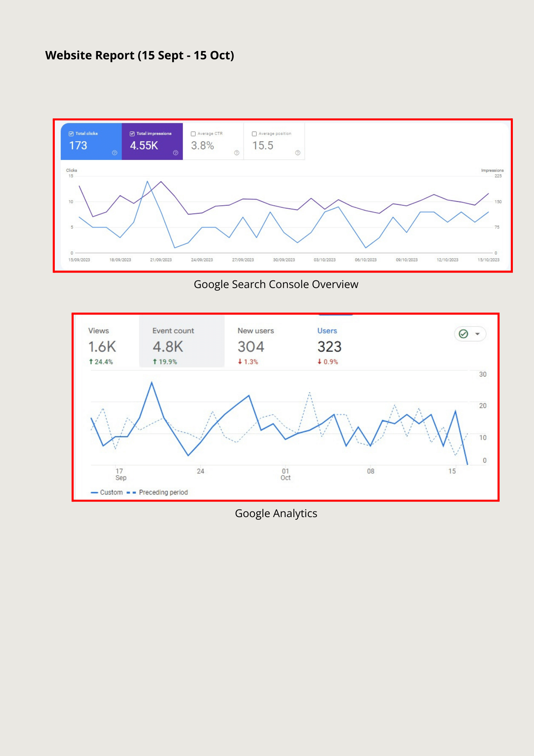534x756 pixels.
Task: Open help icon on Average CTR card
Action: tap(237, 153)
